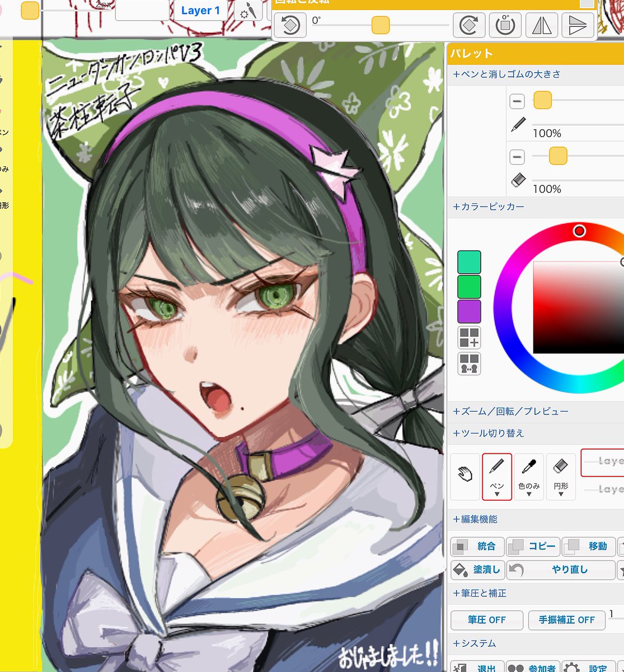Image resolution: width=624 pixels, height=672 pixels.
Task: Select the ペン tool
Action: [x=497, y=476]
